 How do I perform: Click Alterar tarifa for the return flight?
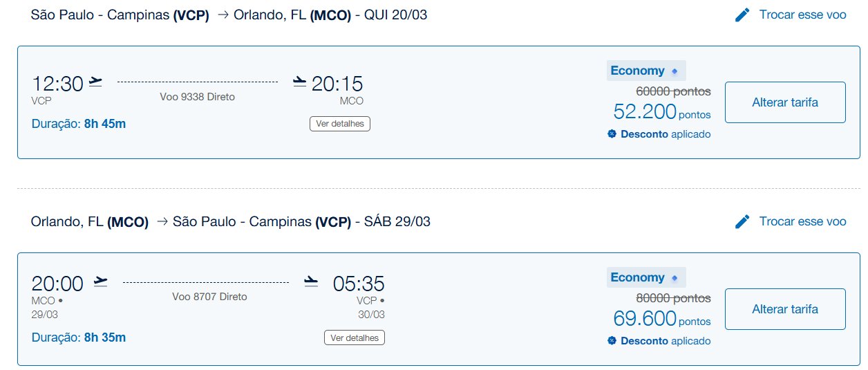785,309
